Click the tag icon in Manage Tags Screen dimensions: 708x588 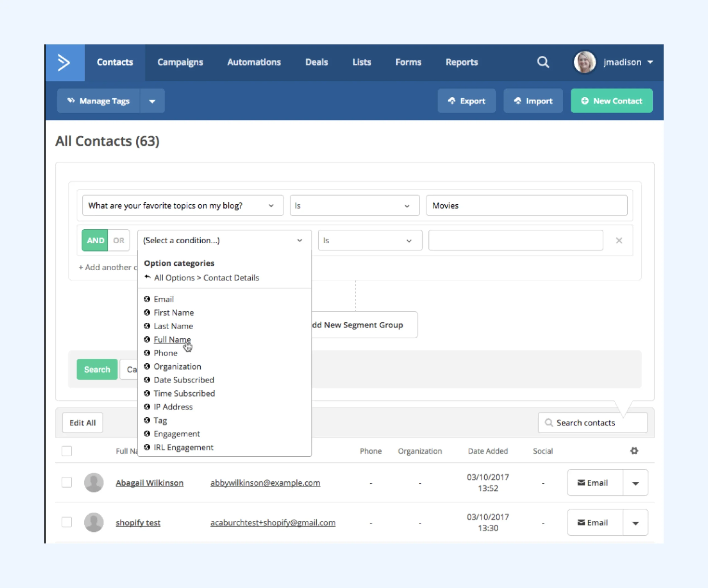point(71,100)
